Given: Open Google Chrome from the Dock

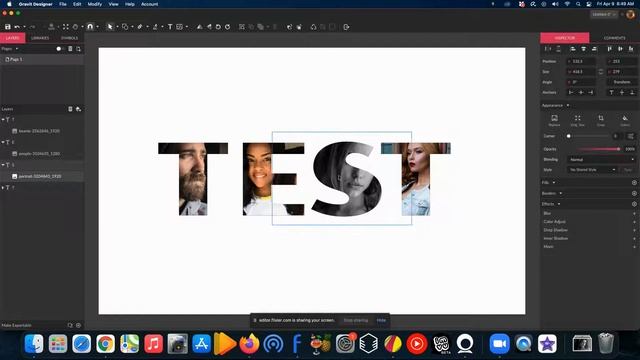Looking at the screenshot, I should [106, 344].
